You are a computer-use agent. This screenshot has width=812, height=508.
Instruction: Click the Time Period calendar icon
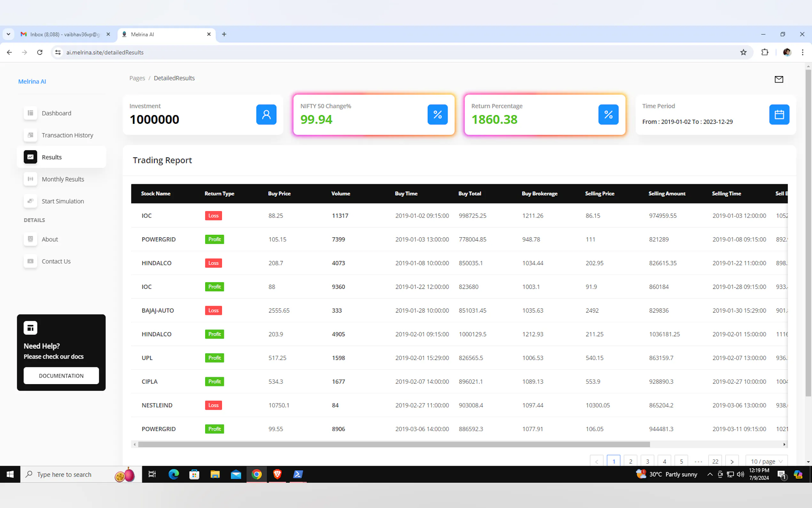779,115
